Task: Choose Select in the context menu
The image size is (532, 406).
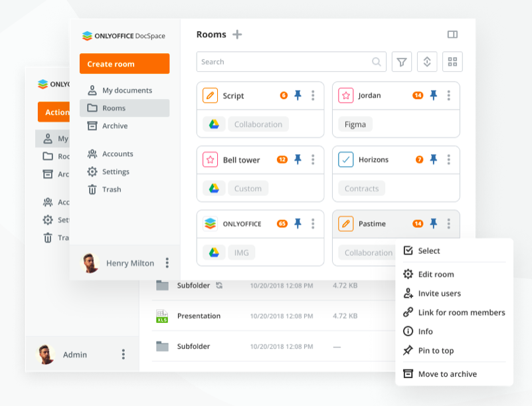Action: (x=454, y=251)
